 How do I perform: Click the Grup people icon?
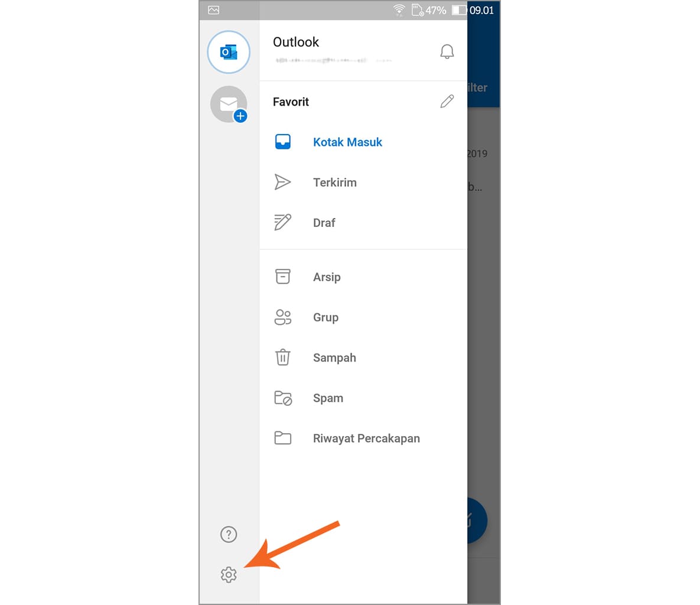[282, 317]
